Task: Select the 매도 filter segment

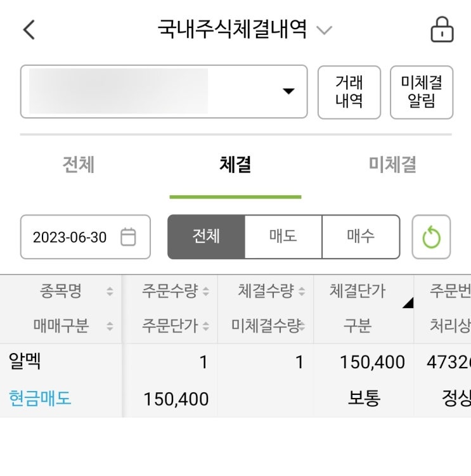Action: pos(283,236)
